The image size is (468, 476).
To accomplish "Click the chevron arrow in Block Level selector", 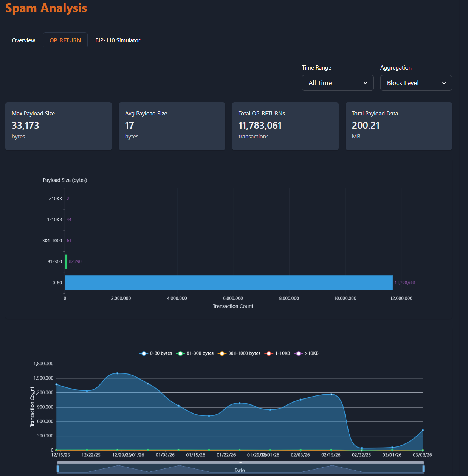I will (x=444, y=83).
